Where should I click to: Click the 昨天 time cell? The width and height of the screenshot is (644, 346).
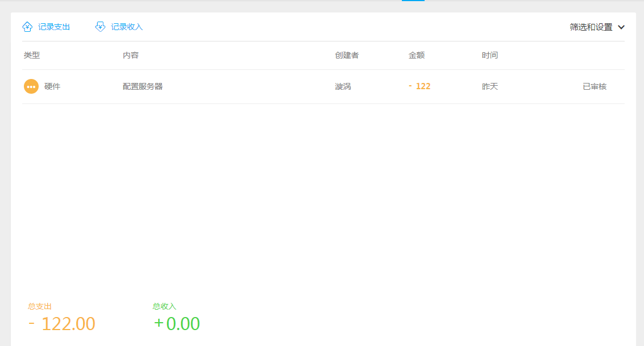coord(490,86)
